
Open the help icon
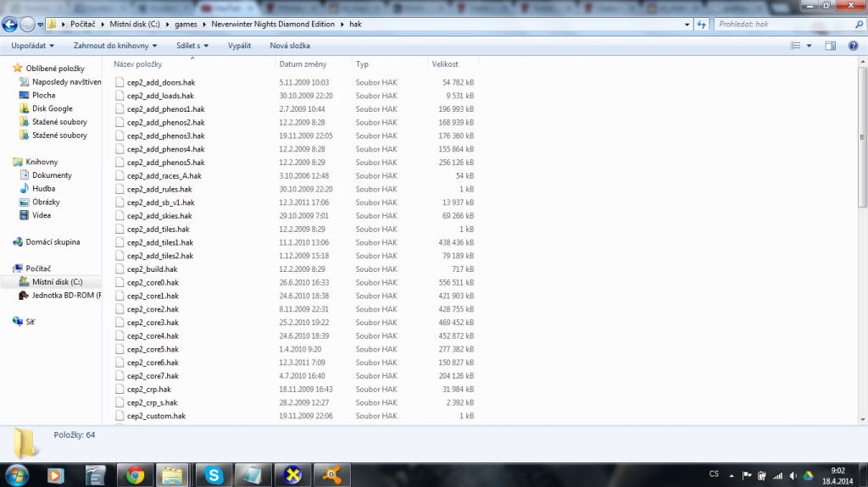853,46
